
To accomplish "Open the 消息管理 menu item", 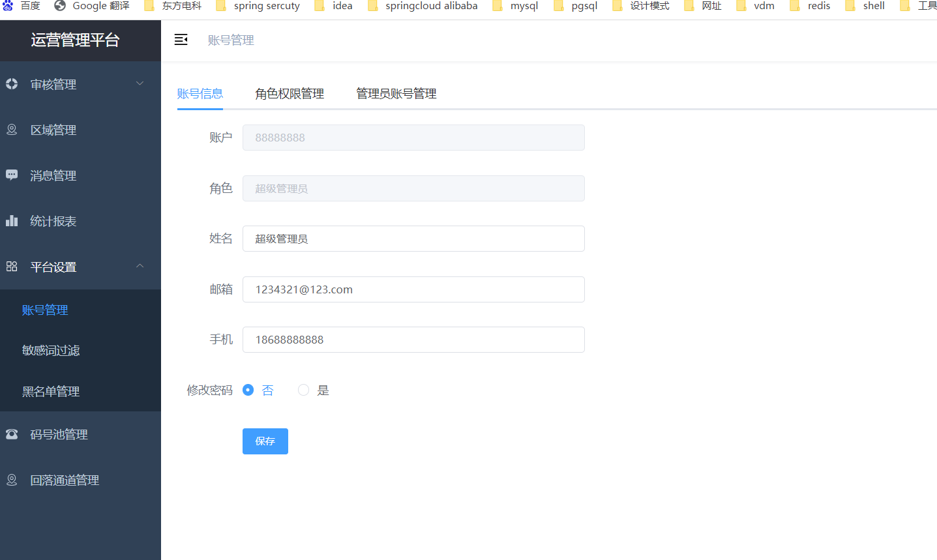I will click(x=80, y=175).
